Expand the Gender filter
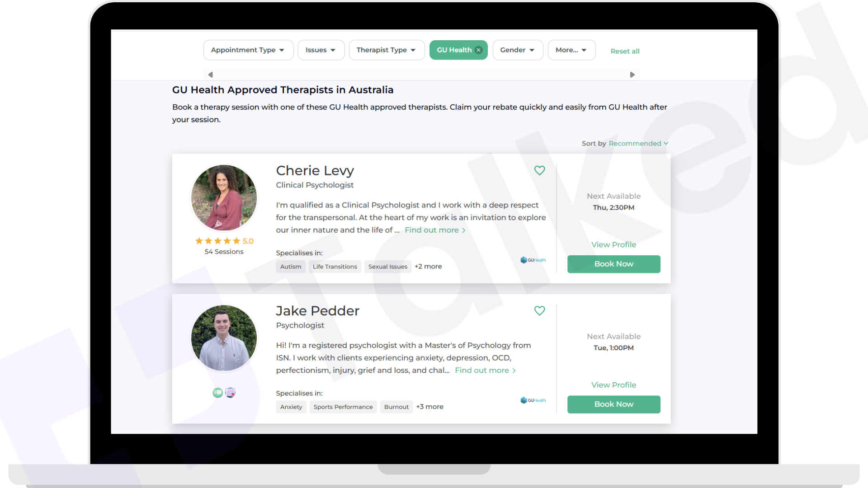868x488 pixels. [518, 50]
